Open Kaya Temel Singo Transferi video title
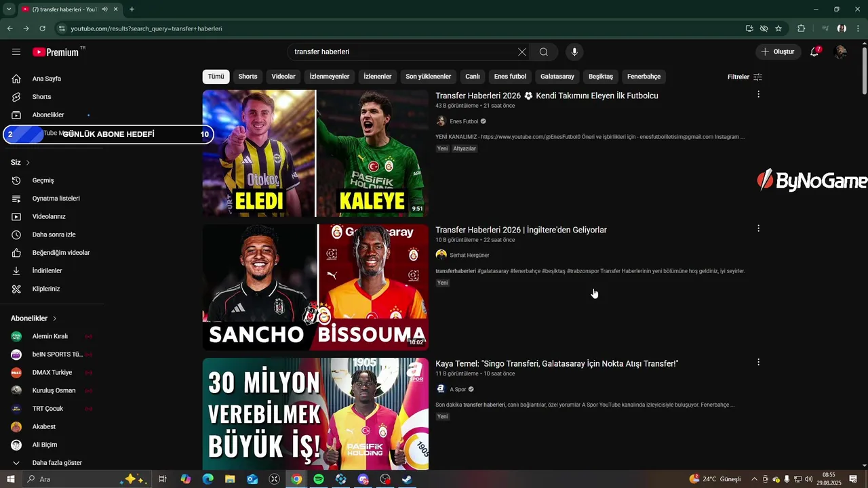 tap(557, 364)
